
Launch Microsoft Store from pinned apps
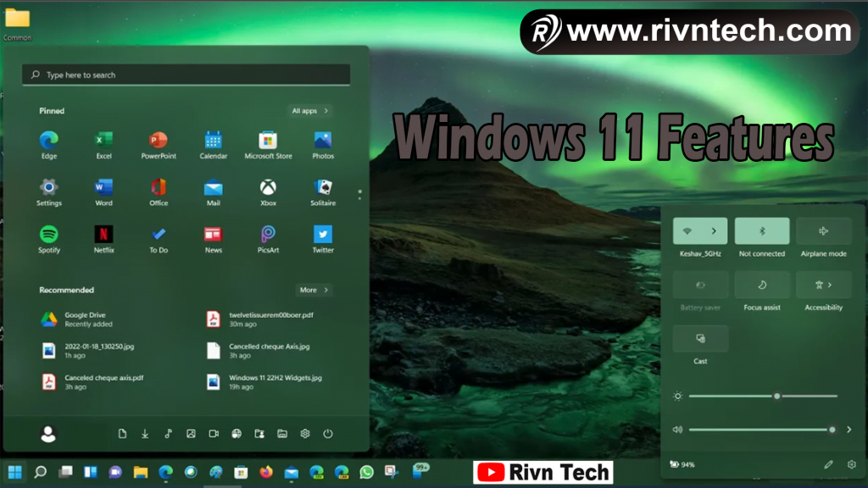pyautogui.click(x=268, y=145)
